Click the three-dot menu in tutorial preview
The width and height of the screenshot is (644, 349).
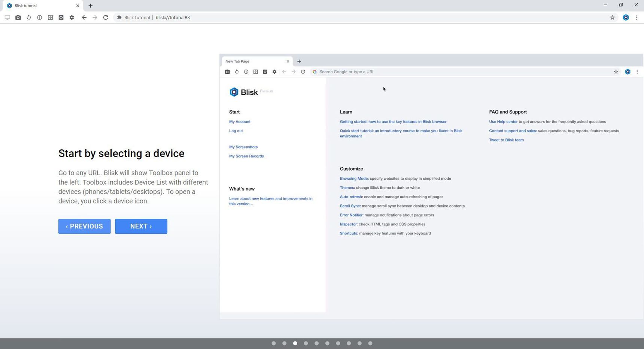click(x=637, y=72)
